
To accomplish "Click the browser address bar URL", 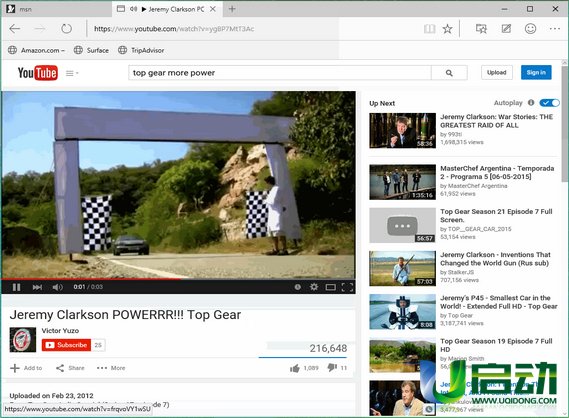I will [x=174, y=29].
